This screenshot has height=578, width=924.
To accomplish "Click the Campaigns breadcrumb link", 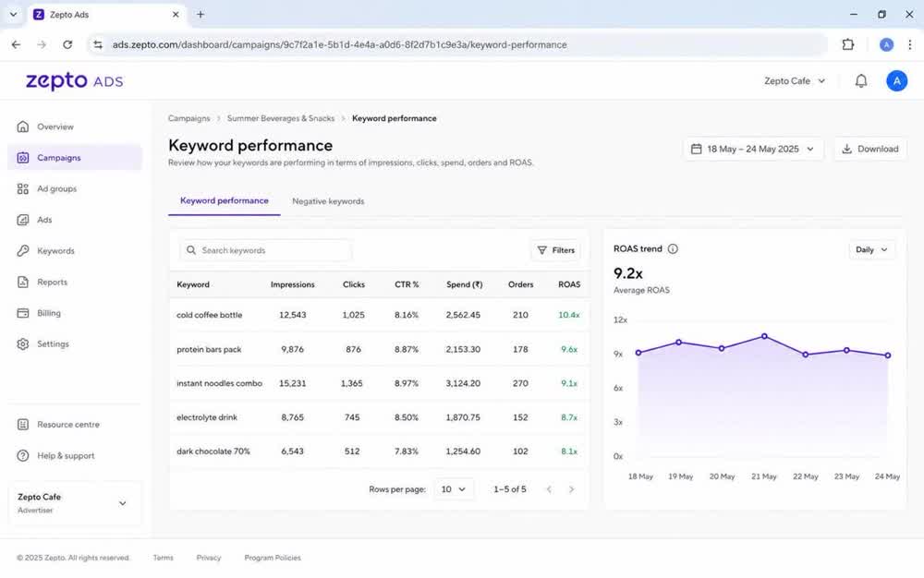I will coord(188,118).
